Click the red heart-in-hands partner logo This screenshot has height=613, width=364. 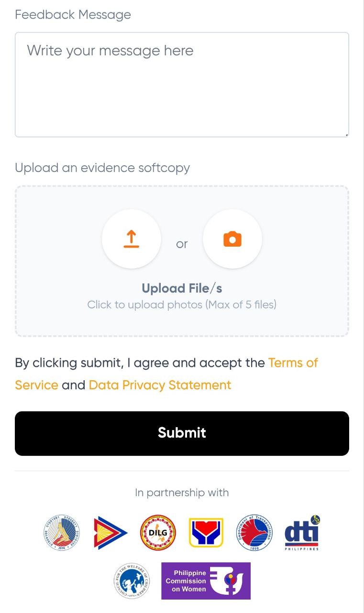206,533
